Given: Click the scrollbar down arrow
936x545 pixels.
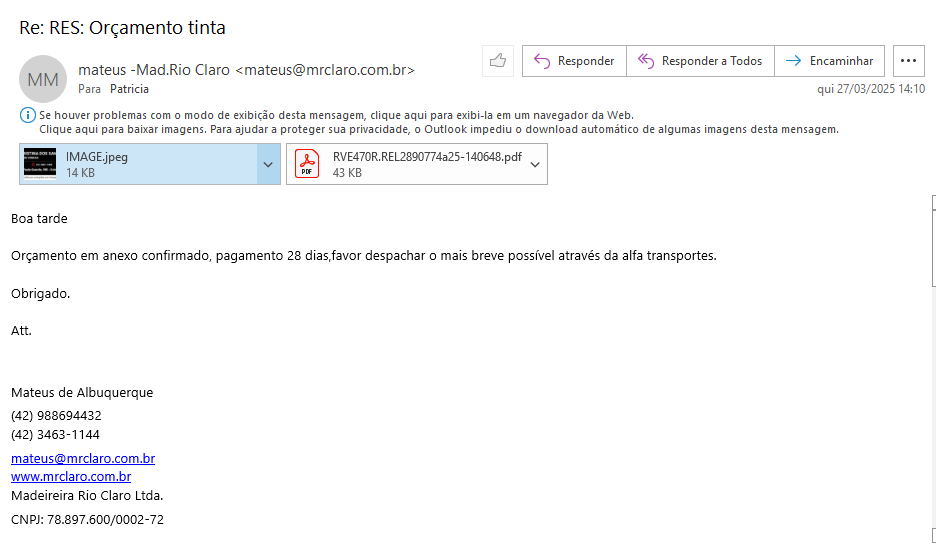Looking at the screenshot, I should (931, 536).
